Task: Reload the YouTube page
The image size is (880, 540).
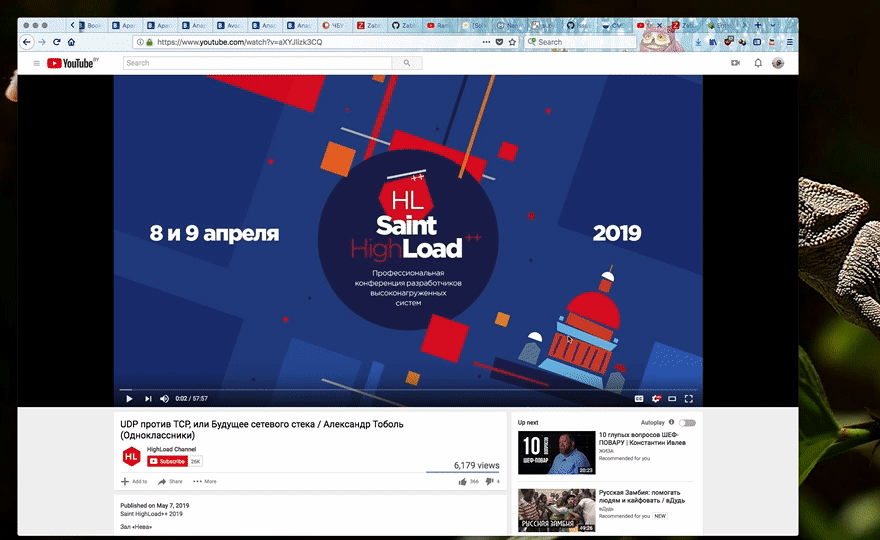Action: coord(57,42)
